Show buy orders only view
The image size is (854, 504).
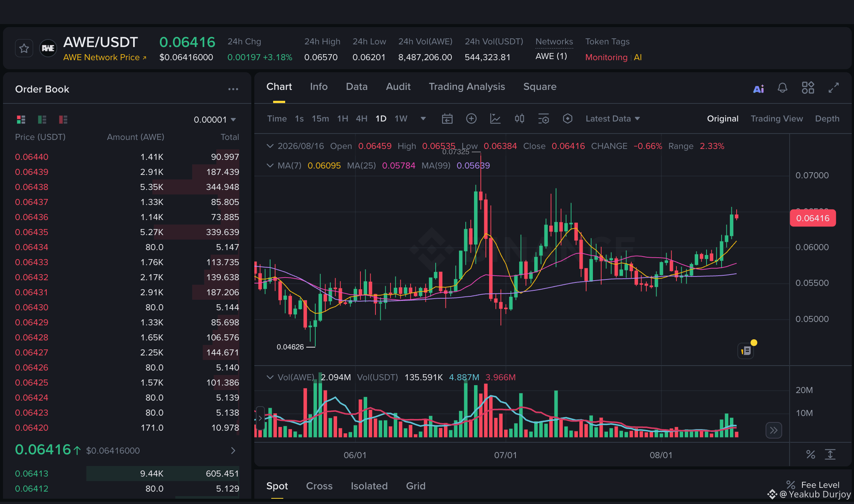42,120
